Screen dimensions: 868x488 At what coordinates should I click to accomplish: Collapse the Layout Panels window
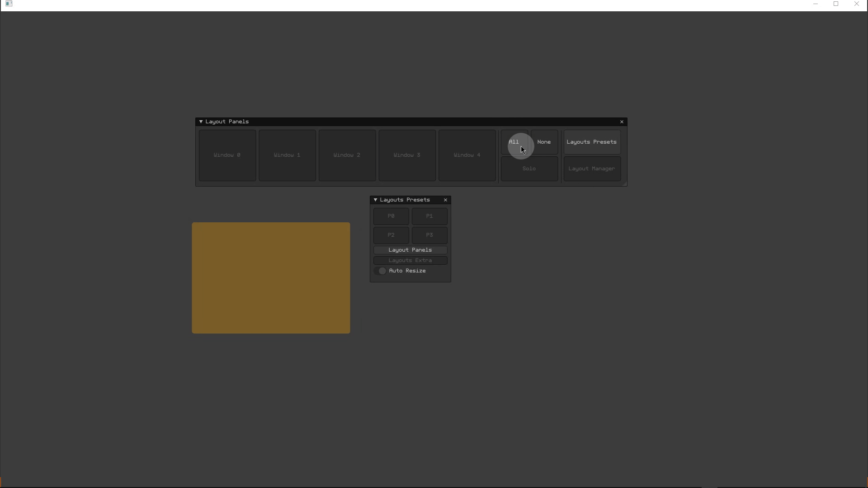(x=201, y=122)
